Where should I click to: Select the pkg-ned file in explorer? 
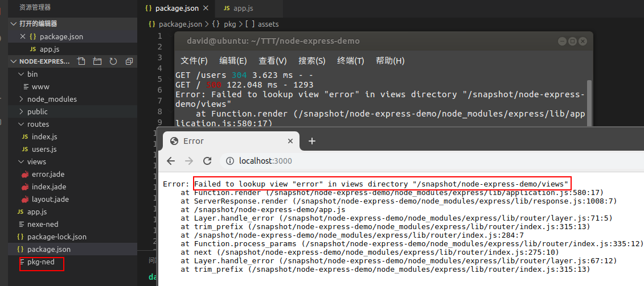coord(40,262)
